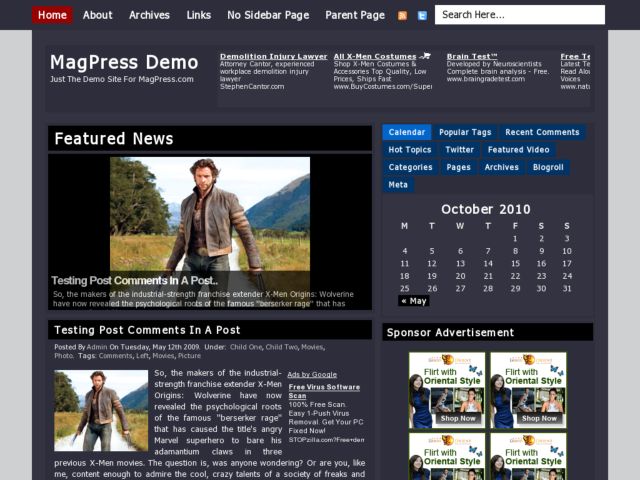Screen dimensions: 640x480
Task: Click StephenCantor.com ad URL
Action: click(252, 87)
